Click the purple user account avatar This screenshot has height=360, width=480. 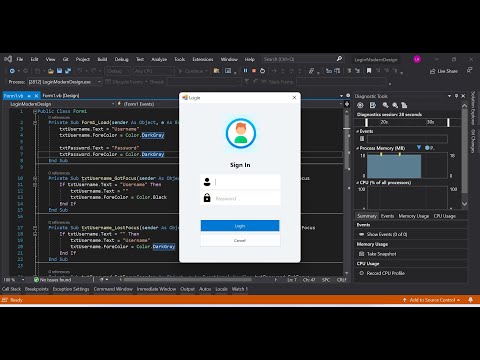(417, 59)
